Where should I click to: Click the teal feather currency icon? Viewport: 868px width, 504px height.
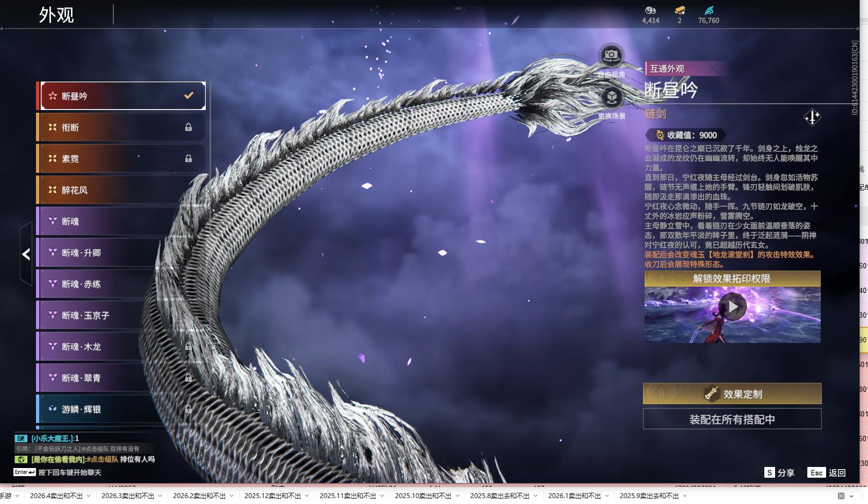pos(708,10)
